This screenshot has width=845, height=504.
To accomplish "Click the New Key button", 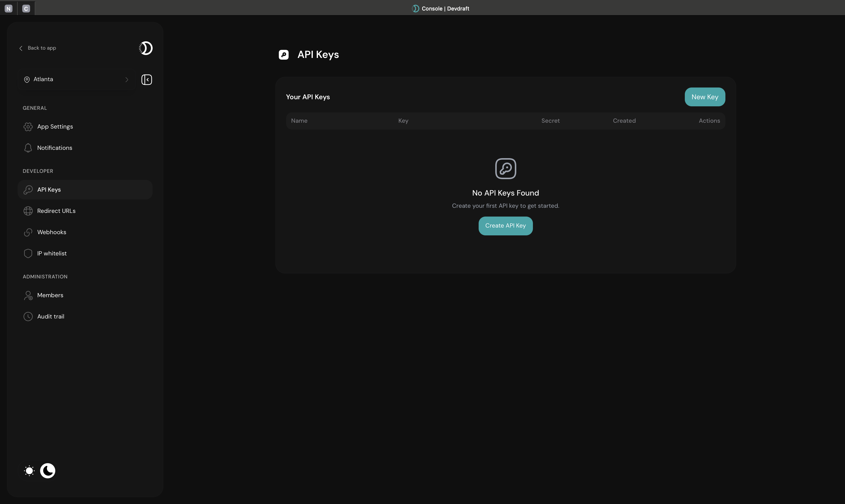I will (x=705, y=97).
